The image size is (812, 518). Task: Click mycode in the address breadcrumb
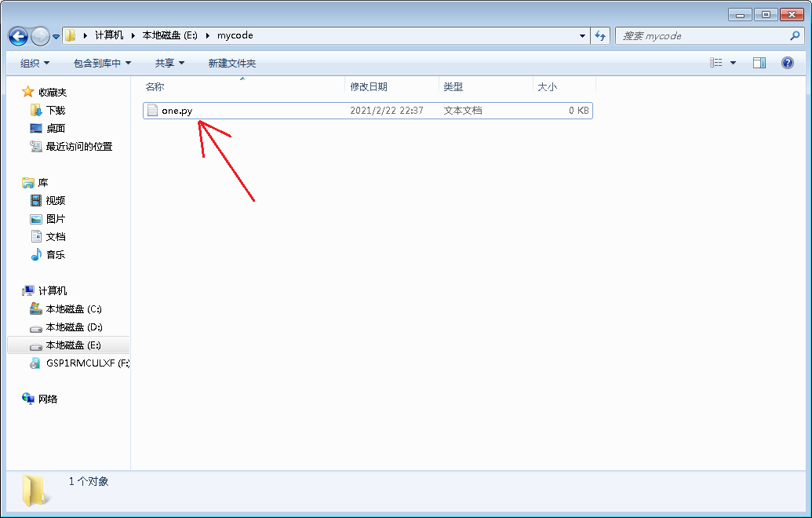click(235, 35)
